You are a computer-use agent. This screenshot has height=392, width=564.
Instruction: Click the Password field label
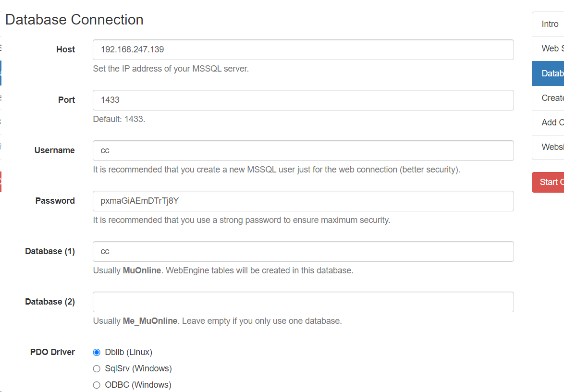(55, 201)
